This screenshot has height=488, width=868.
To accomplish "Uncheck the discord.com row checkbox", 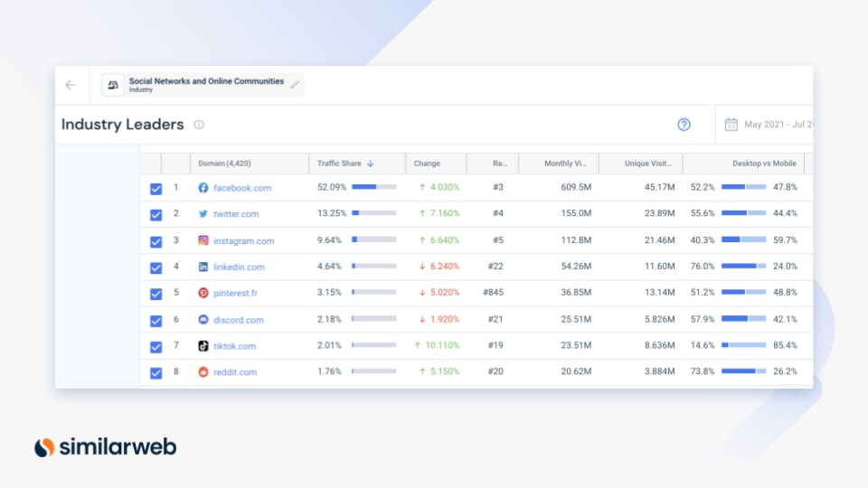I will click(x=156, y=321).
